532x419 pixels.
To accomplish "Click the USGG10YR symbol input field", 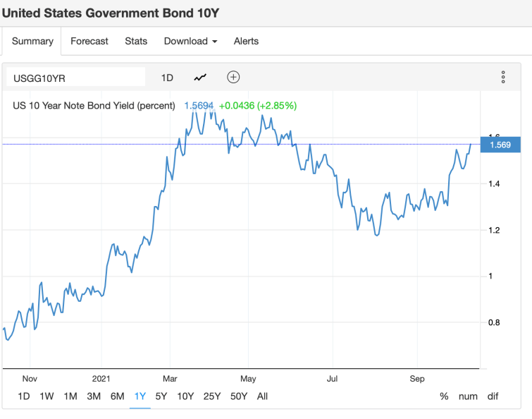I will coord(75,78).
